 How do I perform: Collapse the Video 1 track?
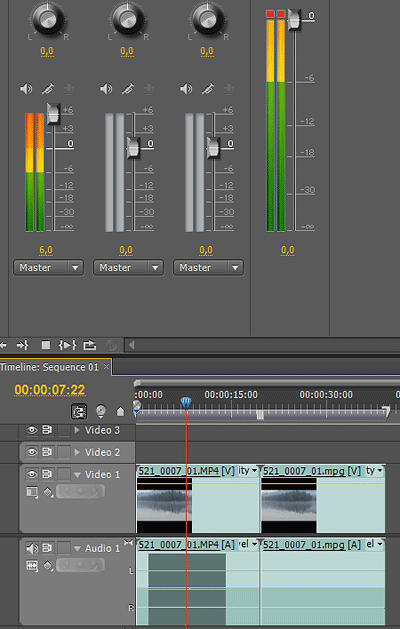pyautogui.click(x=77, y=475)
